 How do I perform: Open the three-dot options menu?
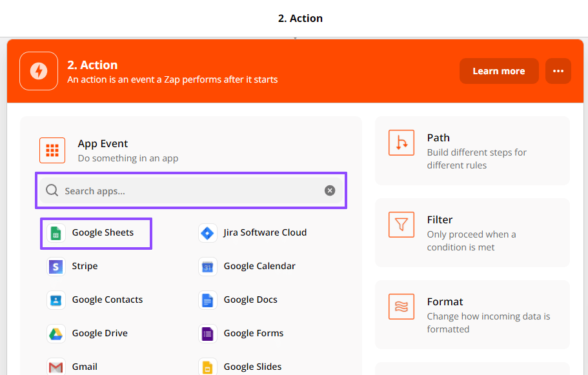558,71
